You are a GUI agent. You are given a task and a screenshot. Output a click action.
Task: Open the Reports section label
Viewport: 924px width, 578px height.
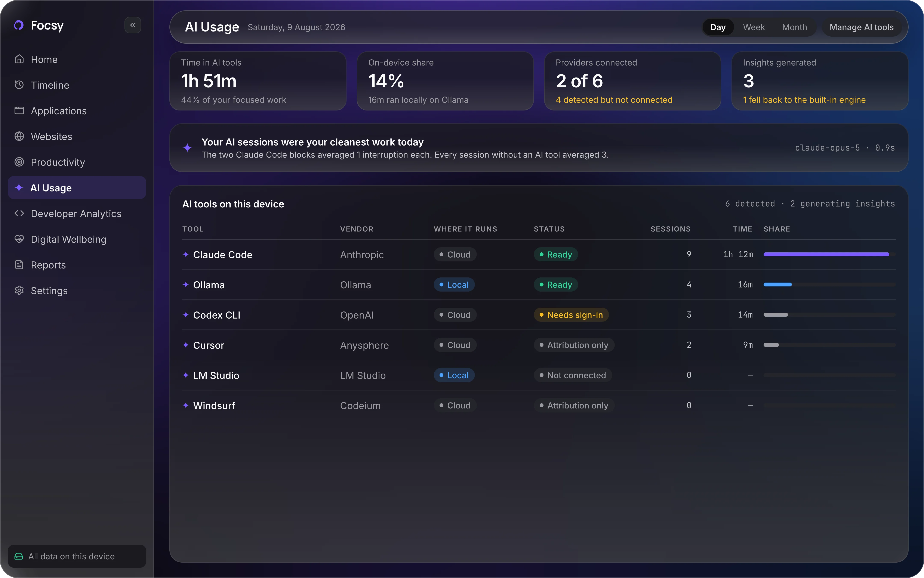[48, 265]
